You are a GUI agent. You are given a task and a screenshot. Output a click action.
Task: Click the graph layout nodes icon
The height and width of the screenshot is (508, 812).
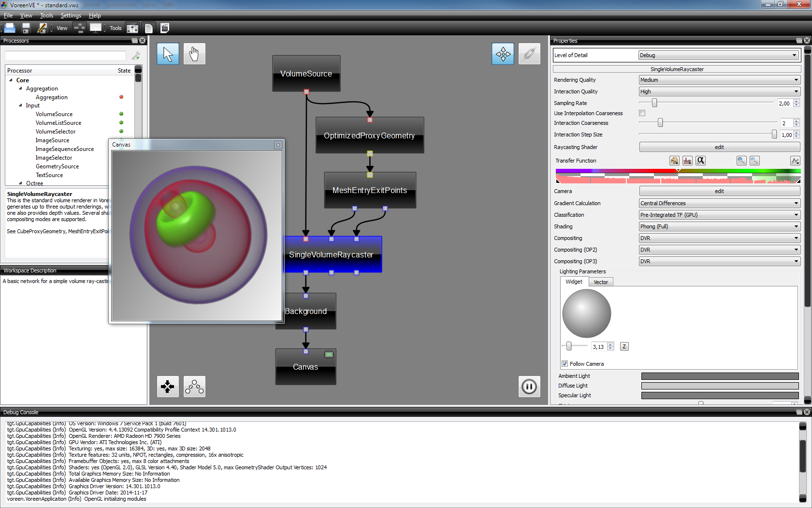(194, 387)
